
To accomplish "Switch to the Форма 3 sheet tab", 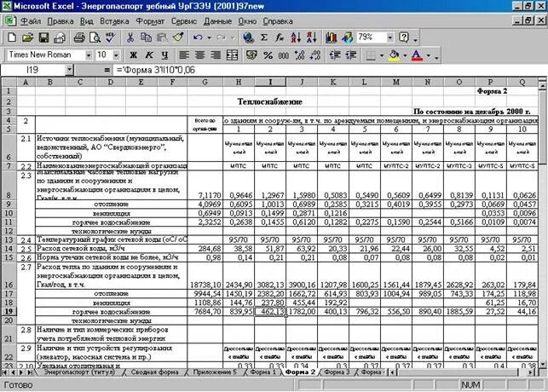I will coord(337,372).
